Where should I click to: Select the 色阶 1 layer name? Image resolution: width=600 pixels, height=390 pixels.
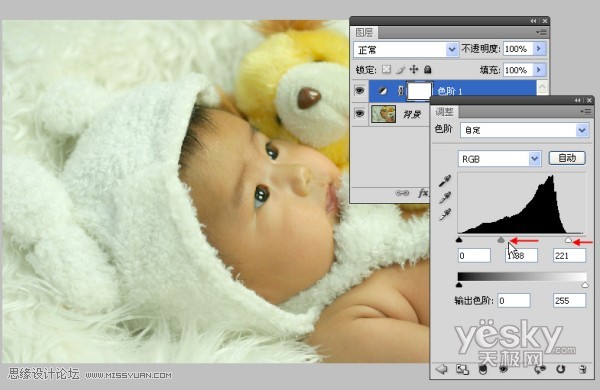[x=450, y=91]
